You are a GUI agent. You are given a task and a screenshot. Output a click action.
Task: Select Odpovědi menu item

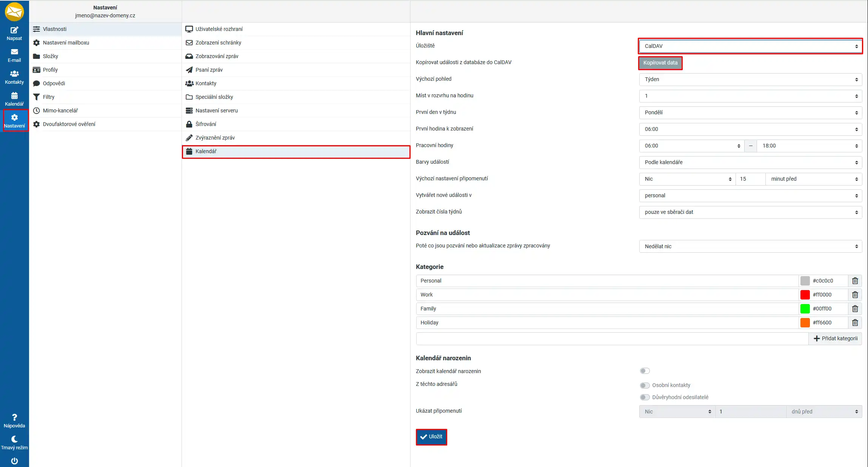(105, 83)
